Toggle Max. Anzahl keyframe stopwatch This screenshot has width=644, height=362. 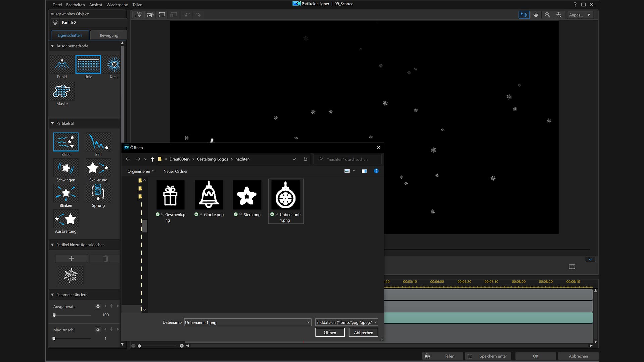click(98, 330)
